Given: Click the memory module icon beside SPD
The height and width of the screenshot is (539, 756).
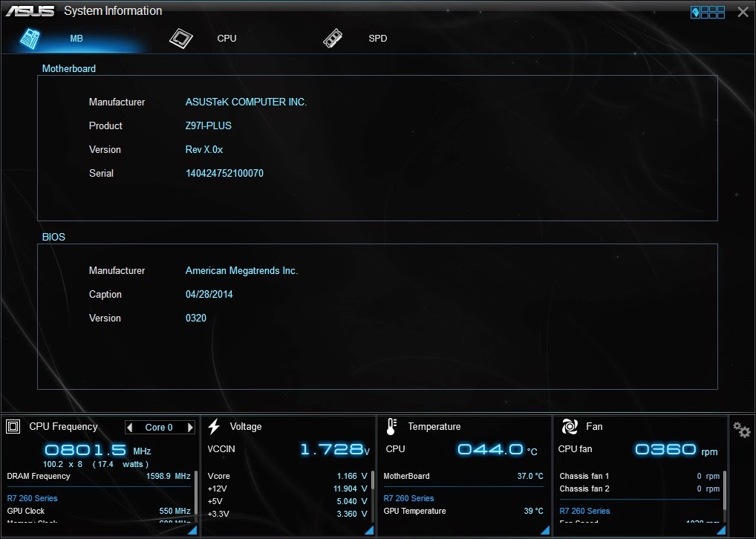Looking at the screenshot, I should 333,39.
